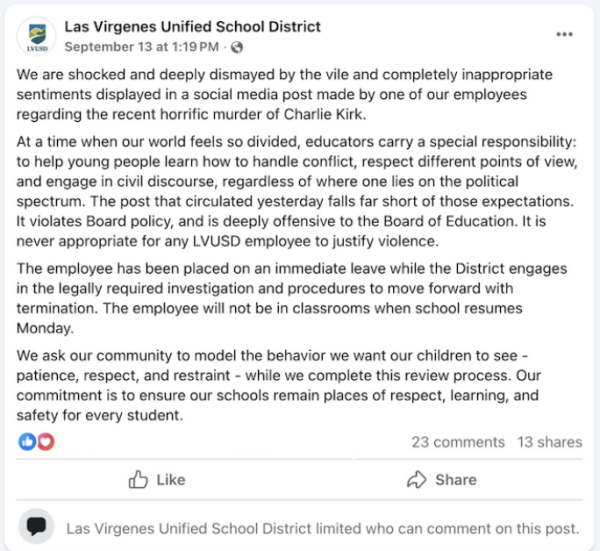This screenshot has width=600, height=551.
Task: Click the limited who can comment notice
Action: click(x=321, y=528)
